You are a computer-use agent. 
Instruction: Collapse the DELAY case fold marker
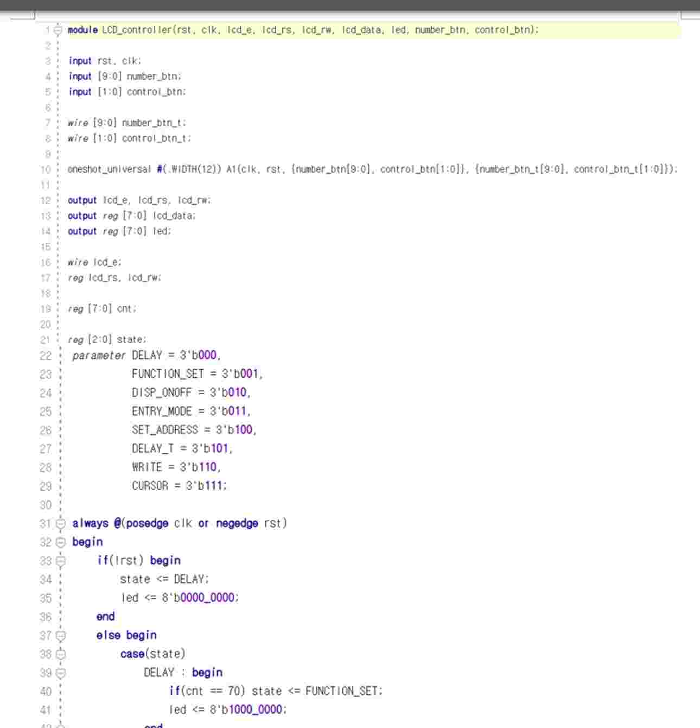(x=59, y=672)
